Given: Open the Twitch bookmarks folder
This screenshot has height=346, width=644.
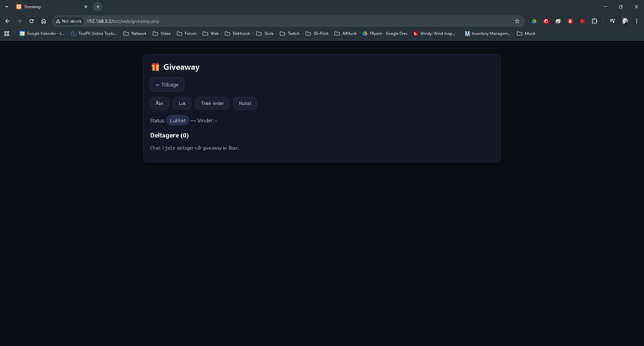Looking at the screenshot, I should (x=290, y=34).
